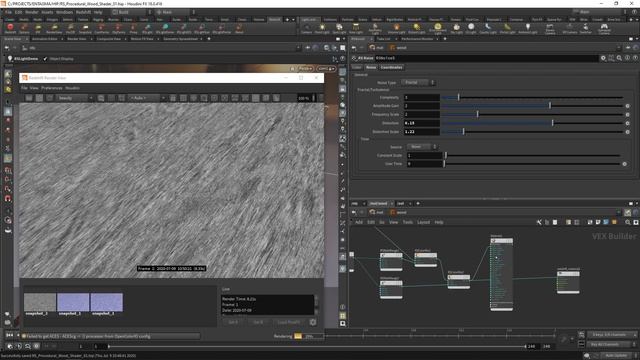The width and height of the screenshot is (640, 360).
Task: Open the render view Beauty AOV dropdown
Action: click(x=75, y=98)
